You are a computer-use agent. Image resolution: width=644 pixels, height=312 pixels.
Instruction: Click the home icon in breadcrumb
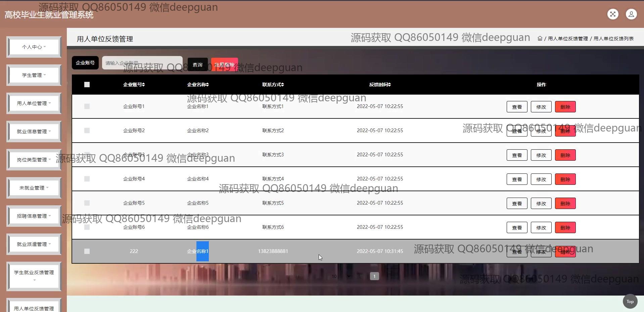(x=540, y=39)
